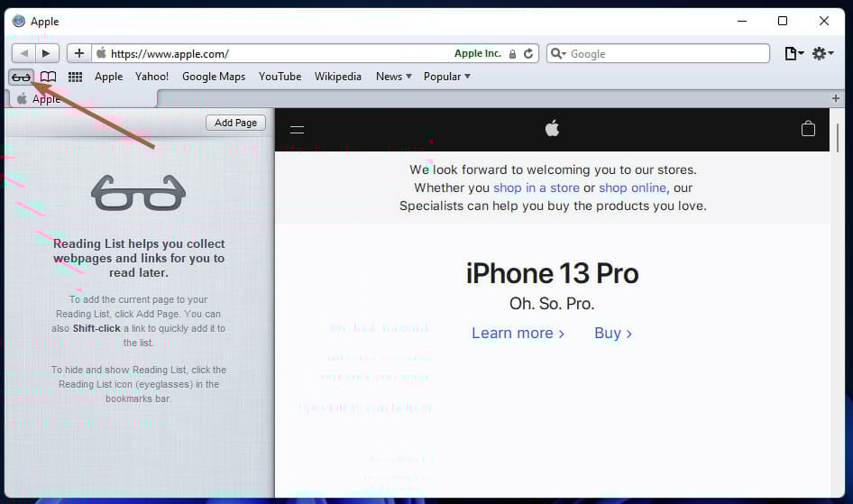Open the settings gear menu
The image size is (853, 504).
(x=822, y=53)
